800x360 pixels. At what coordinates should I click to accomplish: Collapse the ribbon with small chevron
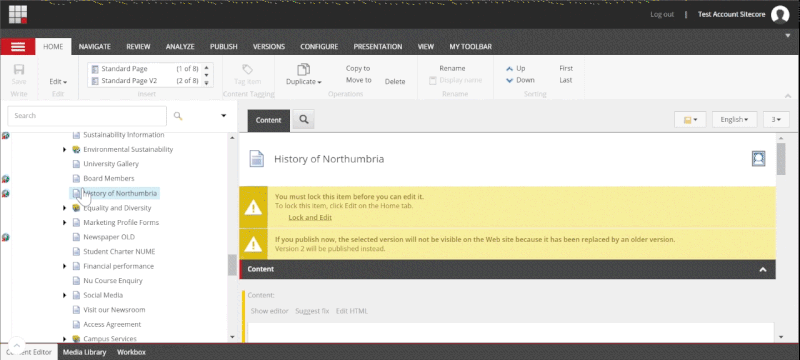[787, 95]
